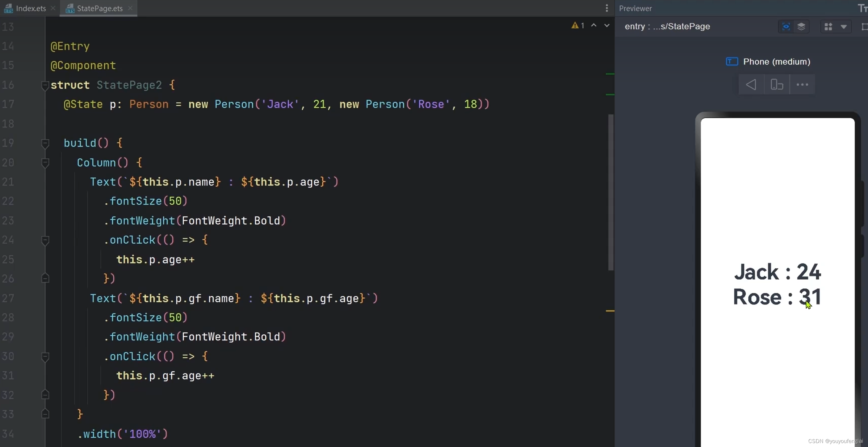Click the editor vertical scrollbar thumb

click(610, 192)
